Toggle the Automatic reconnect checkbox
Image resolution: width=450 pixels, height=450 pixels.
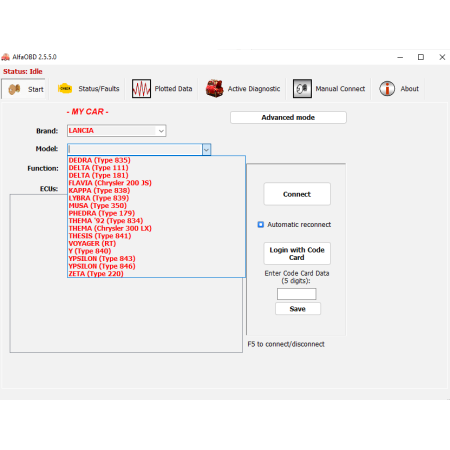[x=261, y=225]
